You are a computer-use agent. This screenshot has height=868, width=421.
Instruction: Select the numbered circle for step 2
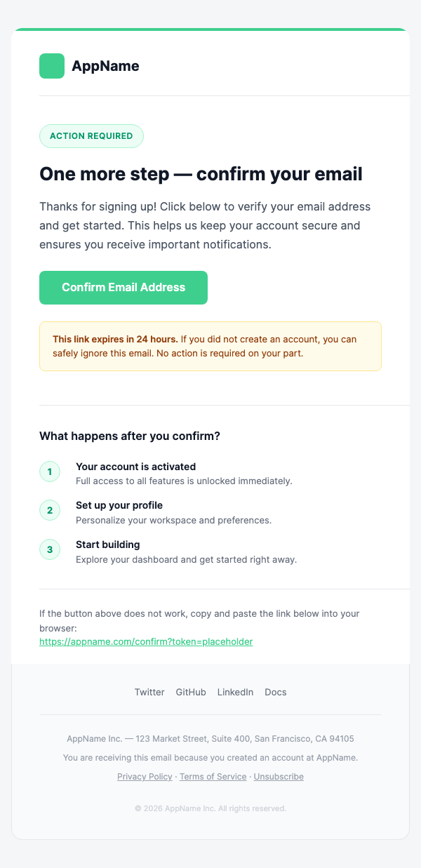pyautogui.click(x=50, y=510)
